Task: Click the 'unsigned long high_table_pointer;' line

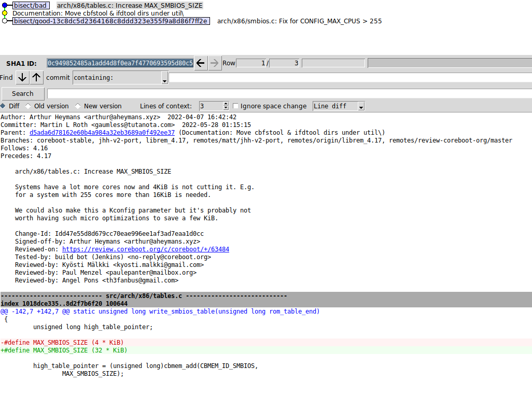Action: point(93,327)
